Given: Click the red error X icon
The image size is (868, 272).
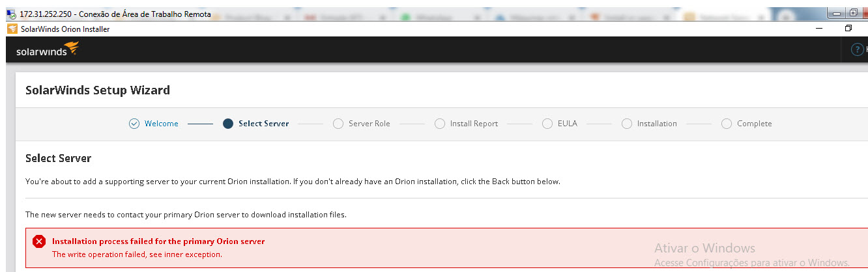Looking at the screenshot, I should coord(39,242).
